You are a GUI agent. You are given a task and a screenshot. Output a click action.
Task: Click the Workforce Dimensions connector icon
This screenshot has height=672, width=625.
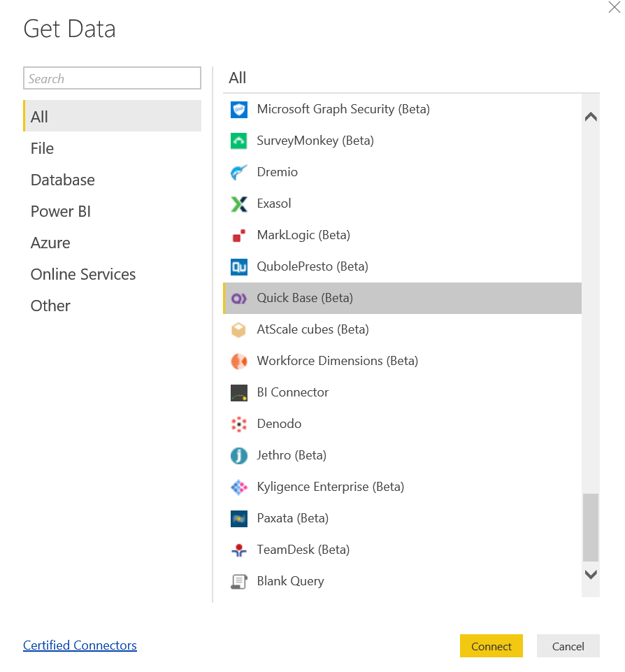[x=238, y=361]
